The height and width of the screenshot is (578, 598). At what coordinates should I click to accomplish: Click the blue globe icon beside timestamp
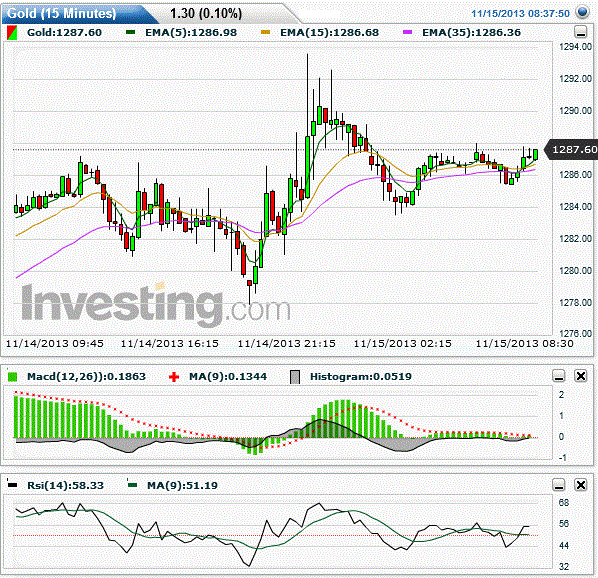(582, 13)
